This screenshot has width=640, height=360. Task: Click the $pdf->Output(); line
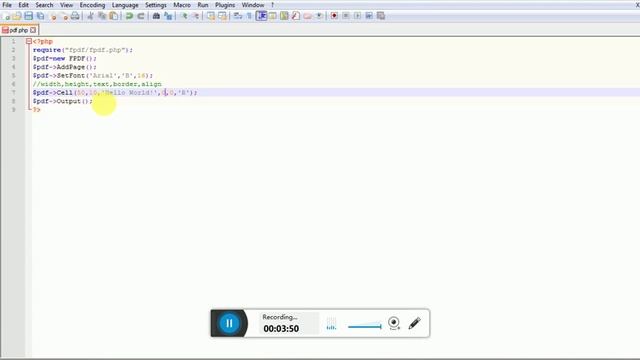[x=62, y=101]
